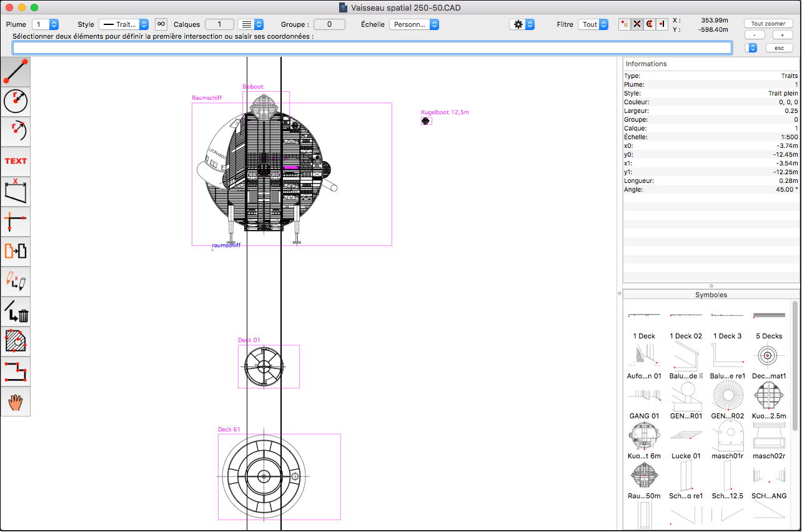Click the Kugelboot 12,5m label

[x=445, y=112]
